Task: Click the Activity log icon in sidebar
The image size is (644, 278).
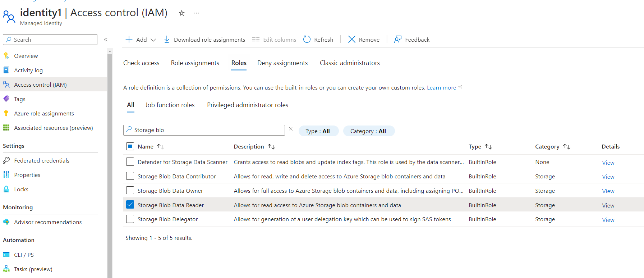Action: pos(6,70)
